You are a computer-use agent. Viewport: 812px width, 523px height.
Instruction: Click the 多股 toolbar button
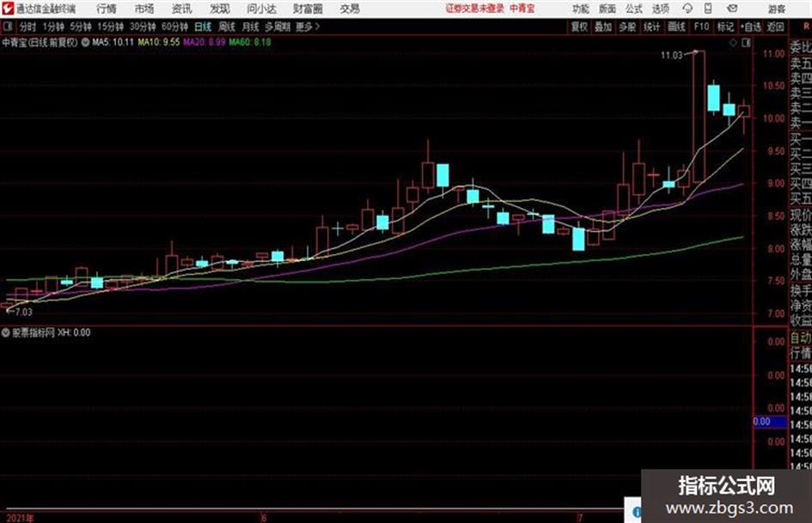point(627,27)
